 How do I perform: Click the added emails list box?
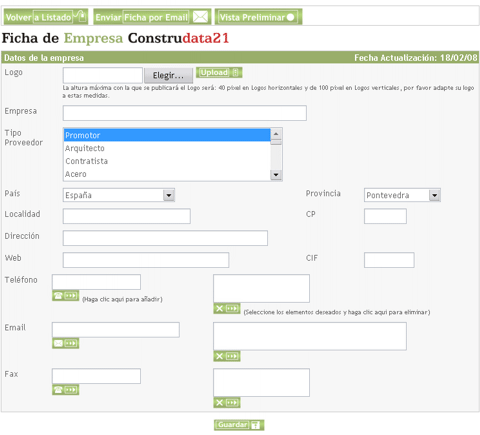(x=310, y=336)
